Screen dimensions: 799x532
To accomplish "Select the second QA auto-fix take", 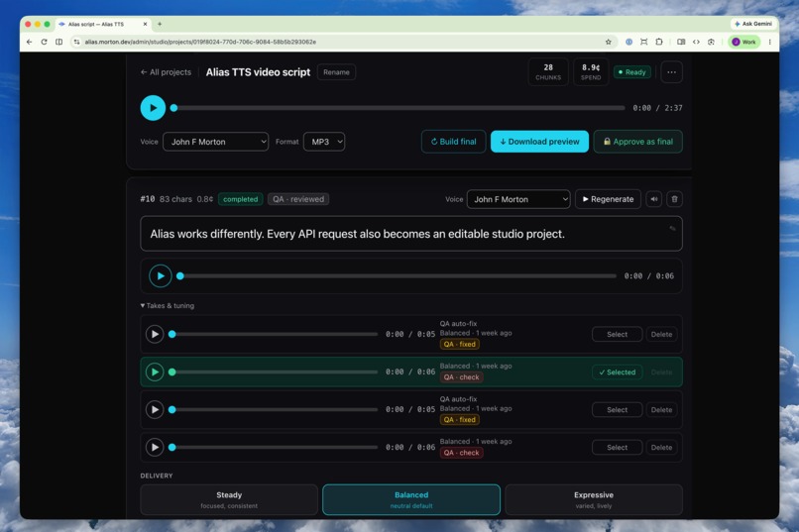I will [x=617, y=410].
